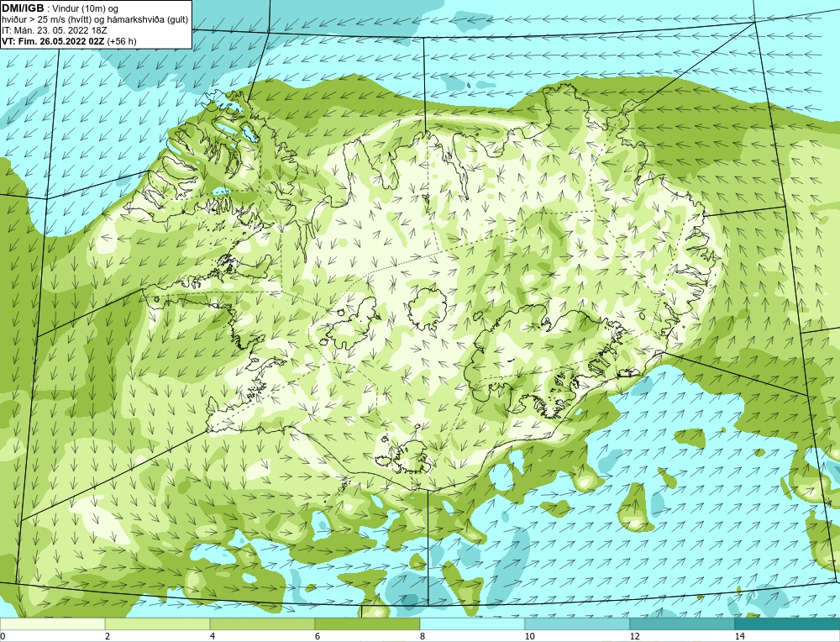Click the 0–2 m/s palest color swatch
This screenshot has height=642, width=840.
tap(52, 624)
